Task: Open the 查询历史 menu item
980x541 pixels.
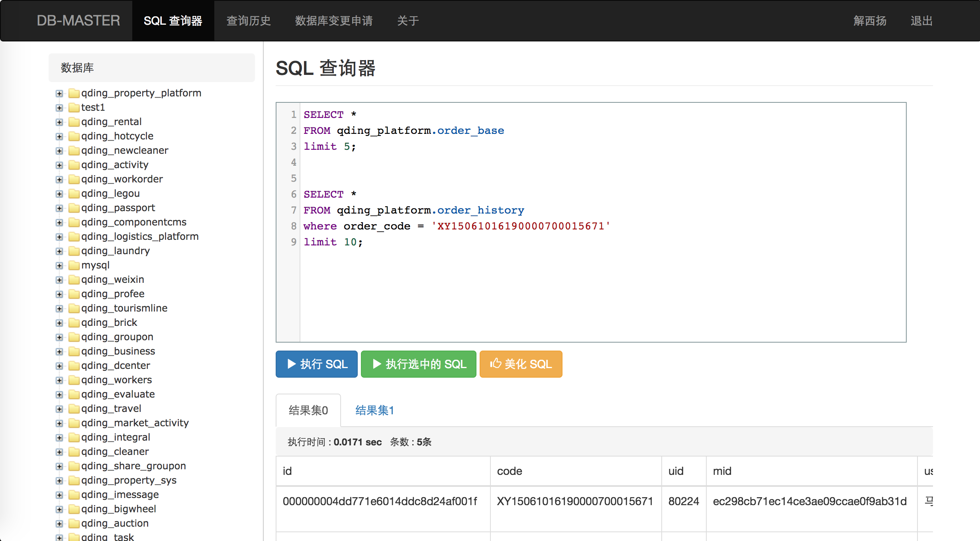Action: pyautogui.click(x=249, y=21)
